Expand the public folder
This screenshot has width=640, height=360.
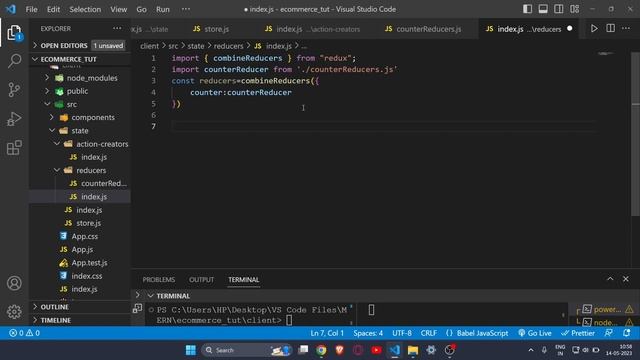(77, 91)
